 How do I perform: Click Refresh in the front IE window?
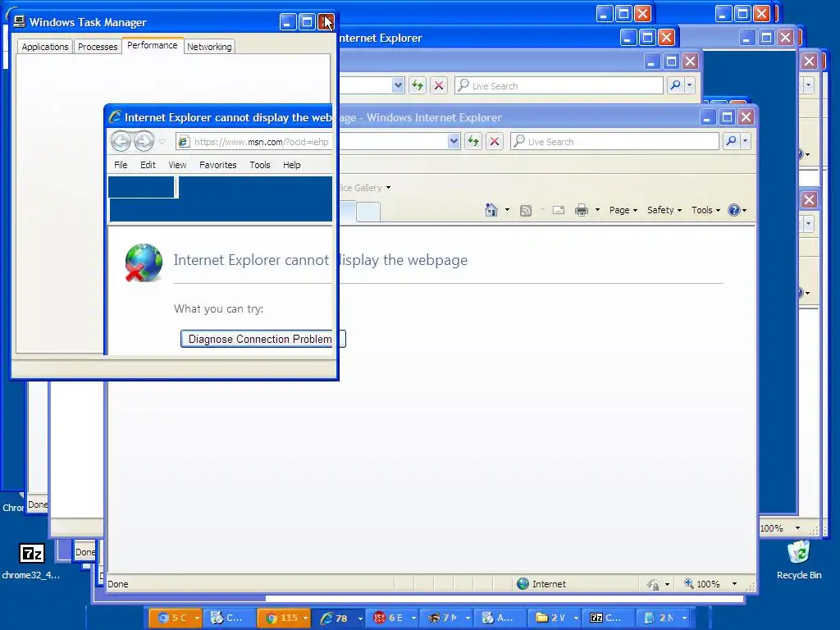[x=473, y=141]
